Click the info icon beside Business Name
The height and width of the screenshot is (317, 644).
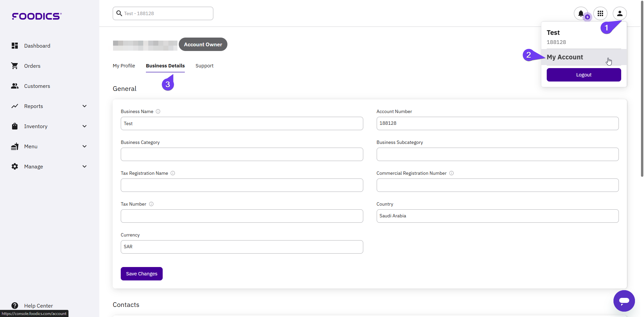click(158, 111)
